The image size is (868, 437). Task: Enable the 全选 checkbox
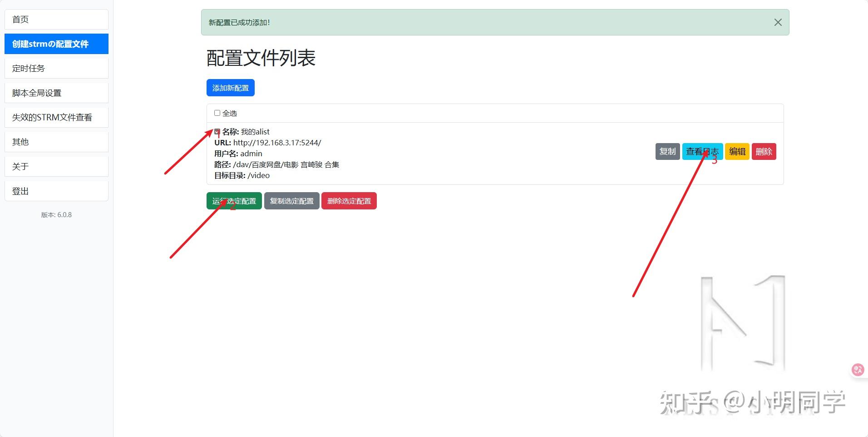217,113
